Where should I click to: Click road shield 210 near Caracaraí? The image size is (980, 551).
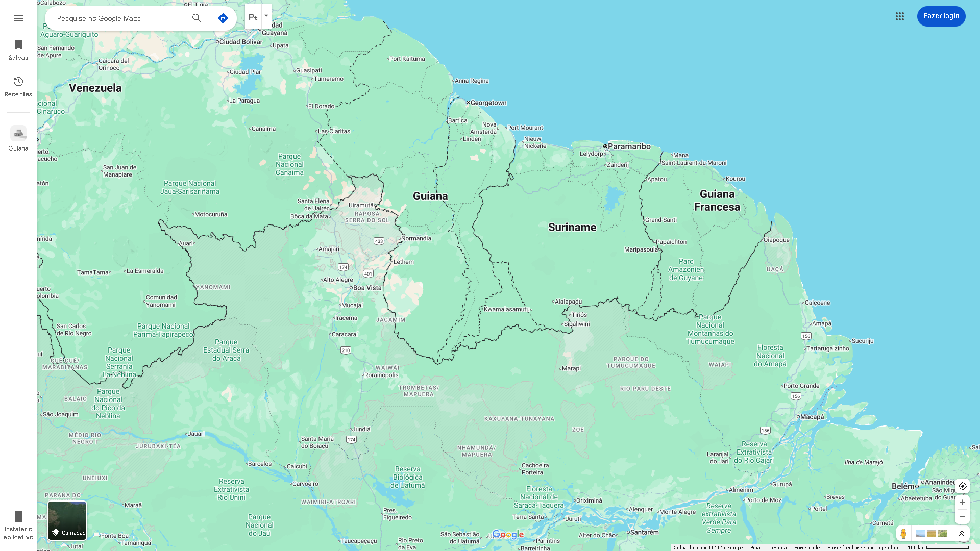click(x=346, y=350)
